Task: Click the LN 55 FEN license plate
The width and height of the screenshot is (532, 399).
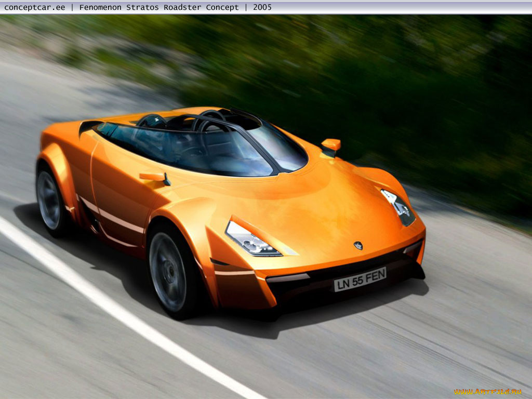Action: pyautogui.click(x=360, y=279)
